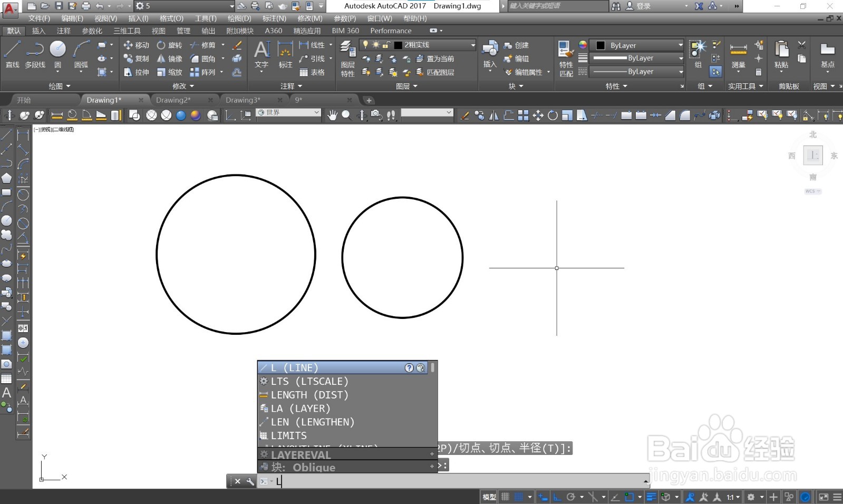Click the 镜像 (Mirror) tool
The height and width of the screenshot is (504, 843).
tap(169, 59)
